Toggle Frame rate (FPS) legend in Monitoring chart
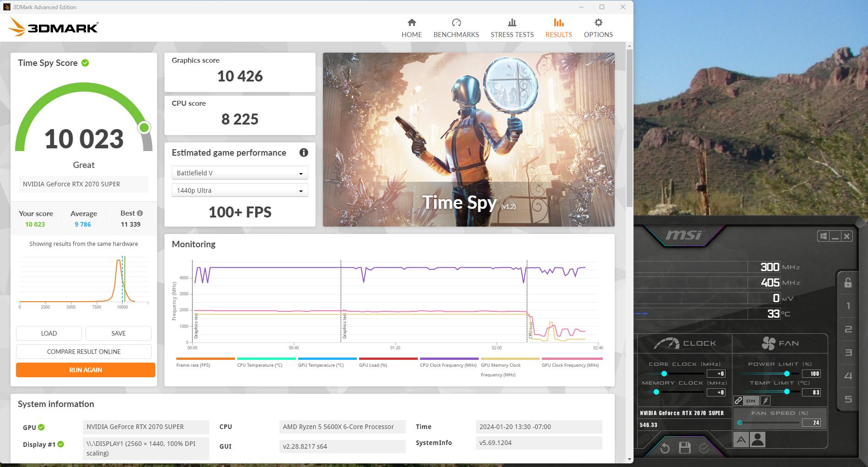Viewport: 868px width, 467px height. 205,363
